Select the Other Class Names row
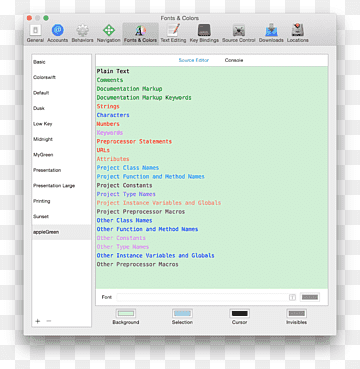The image size is (360, 369). click(x=212, y=220)
